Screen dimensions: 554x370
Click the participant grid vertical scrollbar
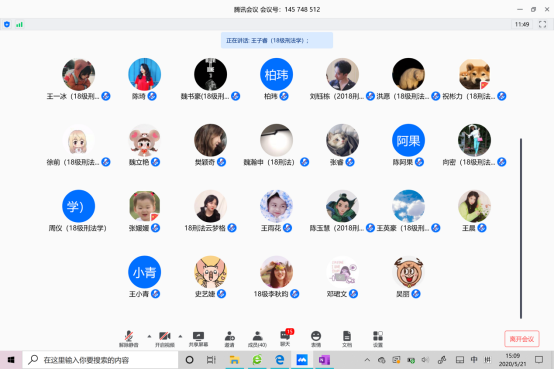[x=521, y=228]
